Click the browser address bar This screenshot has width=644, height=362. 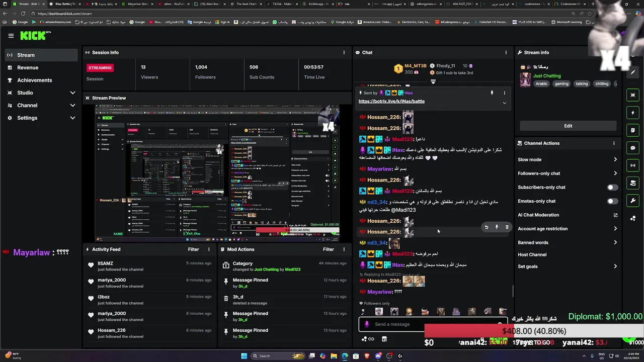click(302, 14)
